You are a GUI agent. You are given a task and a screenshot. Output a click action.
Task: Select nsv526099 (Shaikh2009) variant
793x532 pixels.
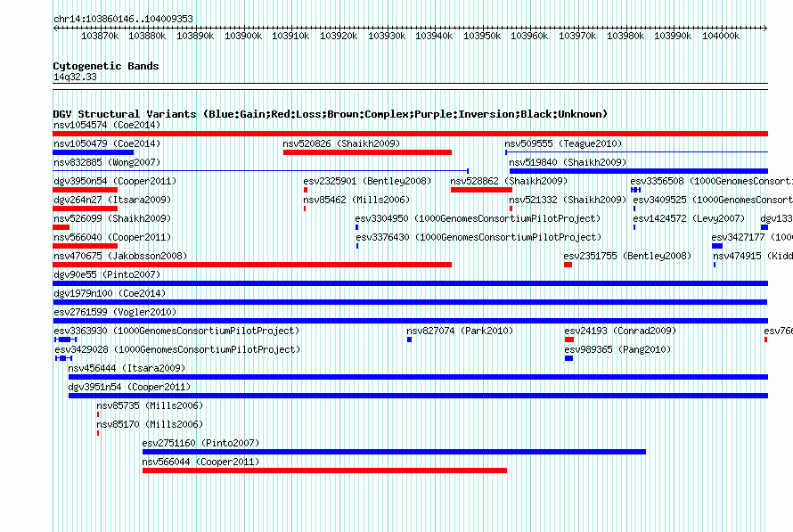coord(112,218)
